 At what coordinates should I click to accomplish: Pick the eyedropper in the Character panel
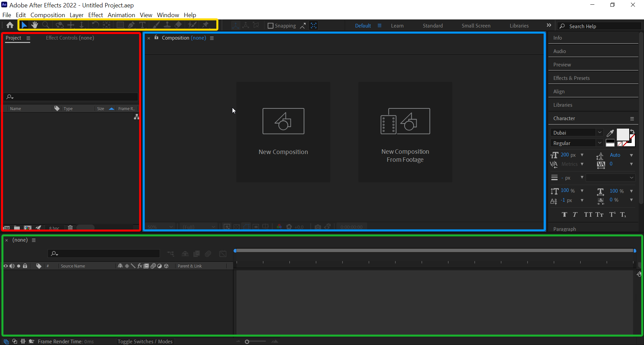point(610,133)
